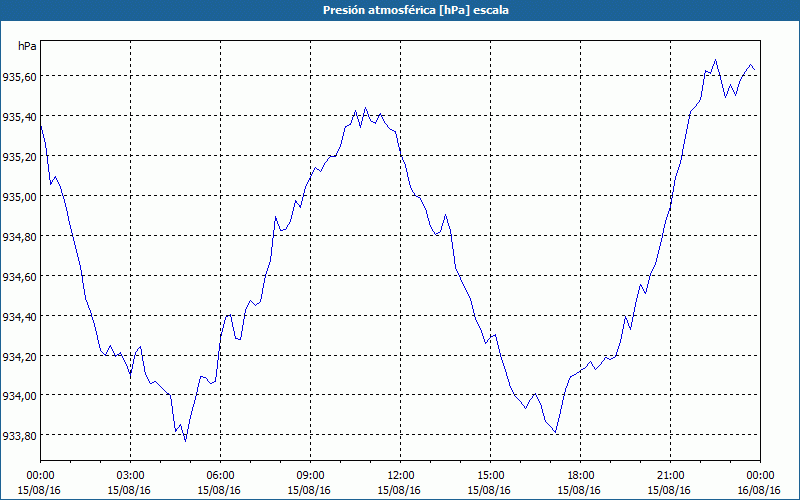
Task: Click the 21:00 time axis label
Action: pos(670,476)
